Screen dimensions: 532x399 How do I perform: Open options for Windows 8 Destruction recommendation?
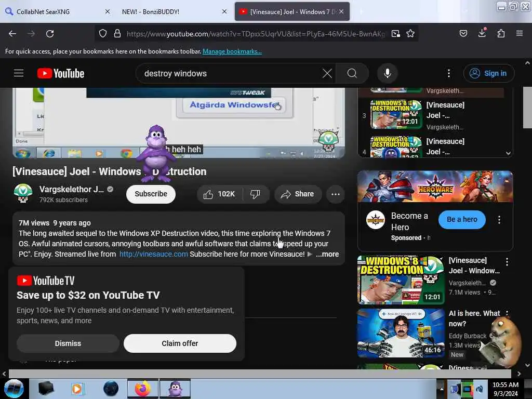click(507, 262)
